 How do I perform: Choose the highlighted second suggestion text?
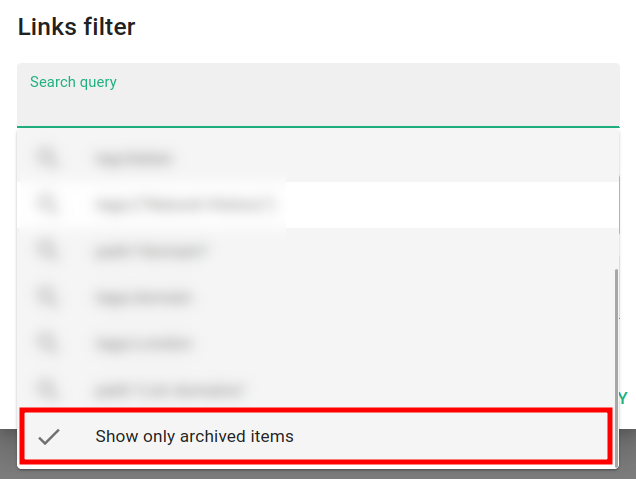(183, 204)
